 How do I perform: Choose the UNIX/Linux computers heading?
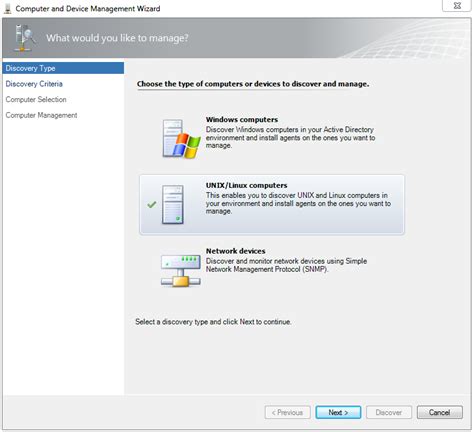(246, 185)
